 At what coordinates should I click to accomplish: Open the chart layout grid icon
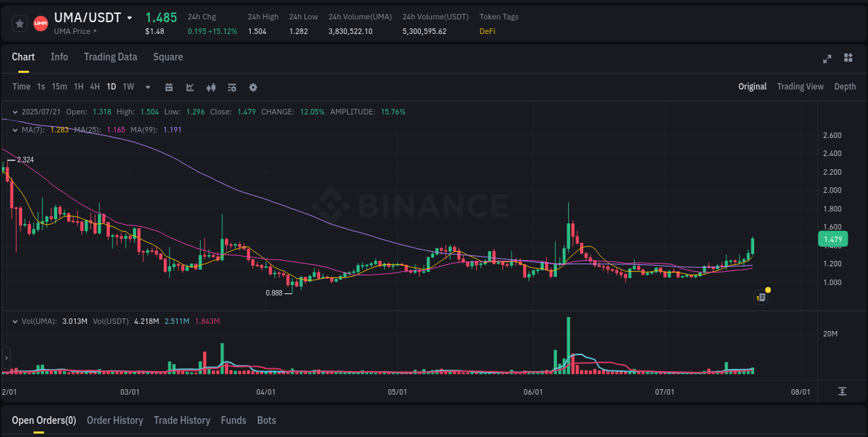pos(849,60)
